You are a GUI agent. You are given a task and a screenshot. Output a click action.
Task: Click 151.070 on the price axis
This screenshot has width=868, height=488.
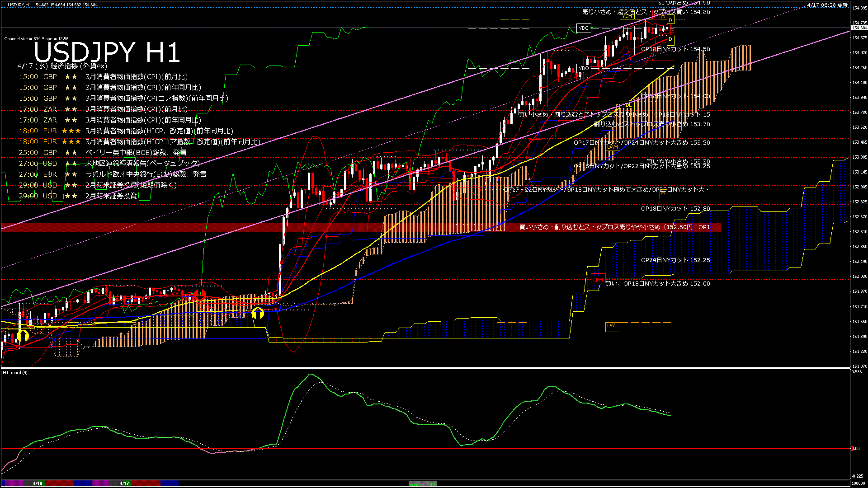(859, 366)
